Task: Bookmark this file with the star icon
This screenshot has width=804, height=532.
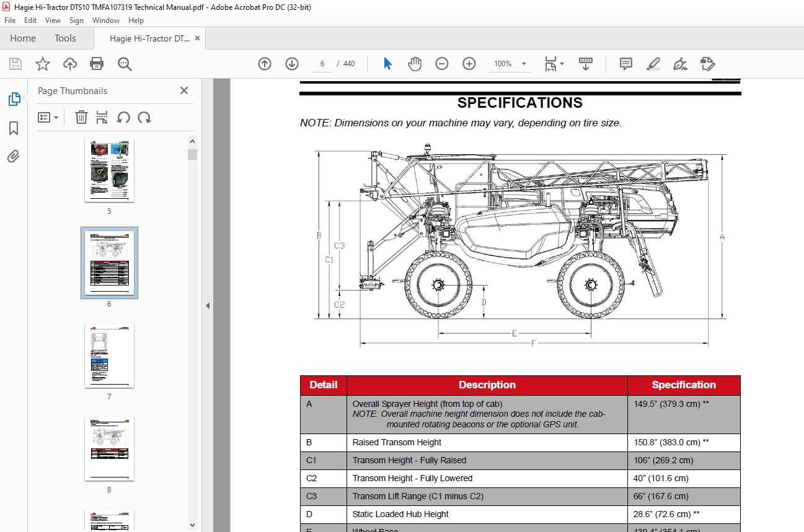Action: point(43,64)
